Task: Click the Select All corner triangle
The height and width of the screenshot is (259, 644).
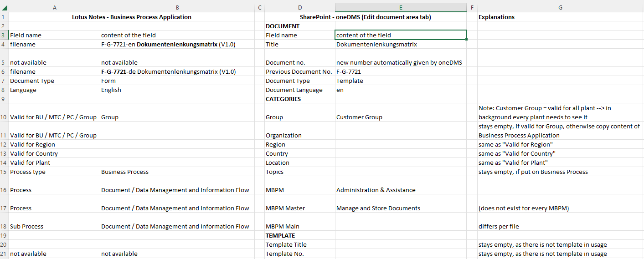Action: point(5,8)
